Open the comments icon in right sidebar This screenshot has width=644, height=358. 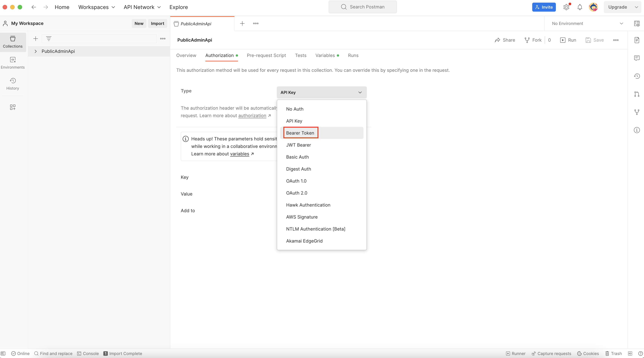point(637,58)
